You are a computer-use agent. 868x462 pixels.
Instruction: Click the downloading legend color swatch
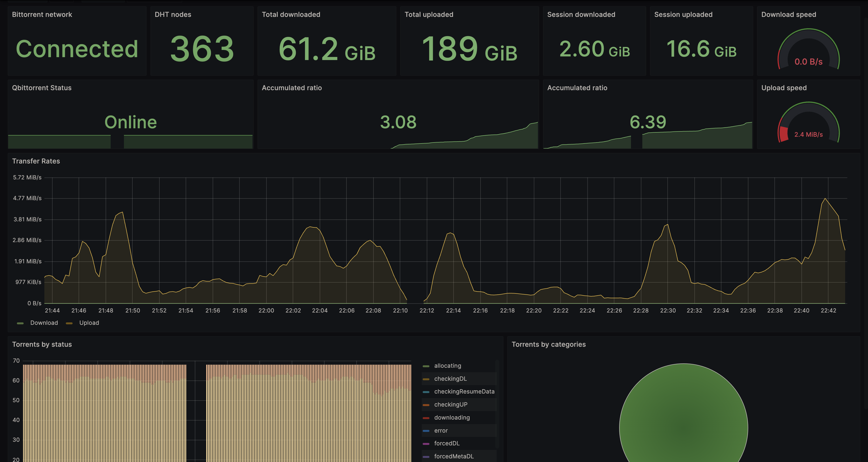coord(426,418)
